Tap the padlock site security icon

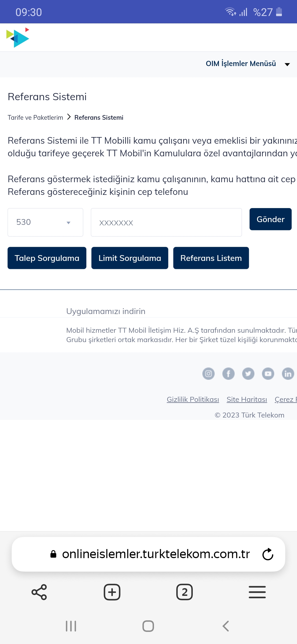(53, 554)
